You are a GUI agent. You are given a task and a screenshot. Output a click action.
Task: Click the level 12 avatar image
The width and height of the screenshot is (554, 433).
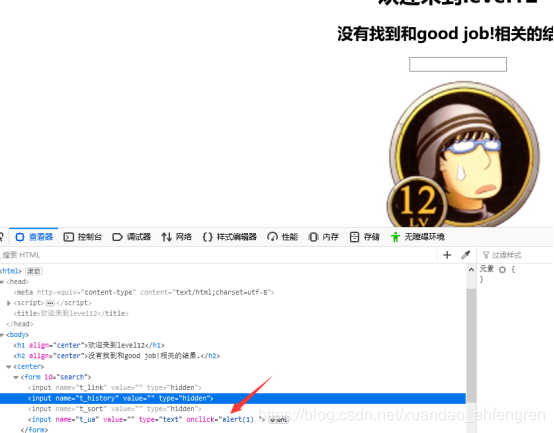click(463, 154)
